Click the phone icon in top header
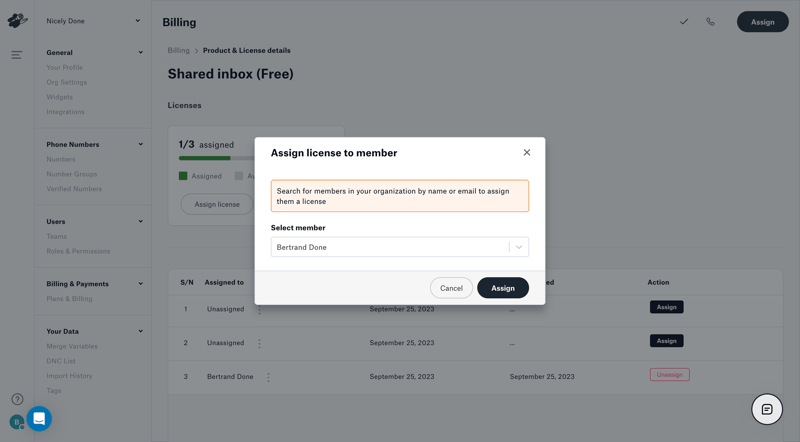This screenshot has width=800, height=442. point(710,21)
